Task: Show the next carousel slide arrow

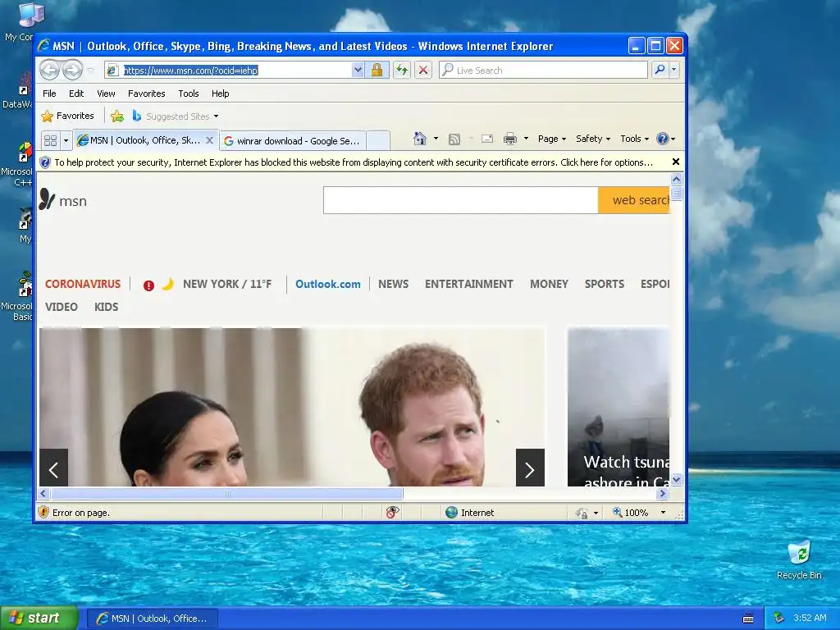Action: point(530,468)
